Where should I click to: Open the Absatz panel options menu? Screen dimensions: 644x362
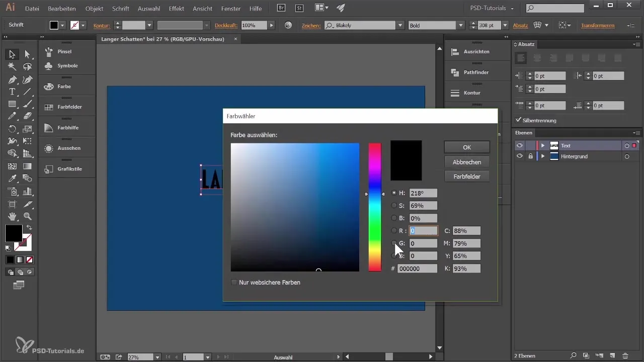tap(636, 44)
